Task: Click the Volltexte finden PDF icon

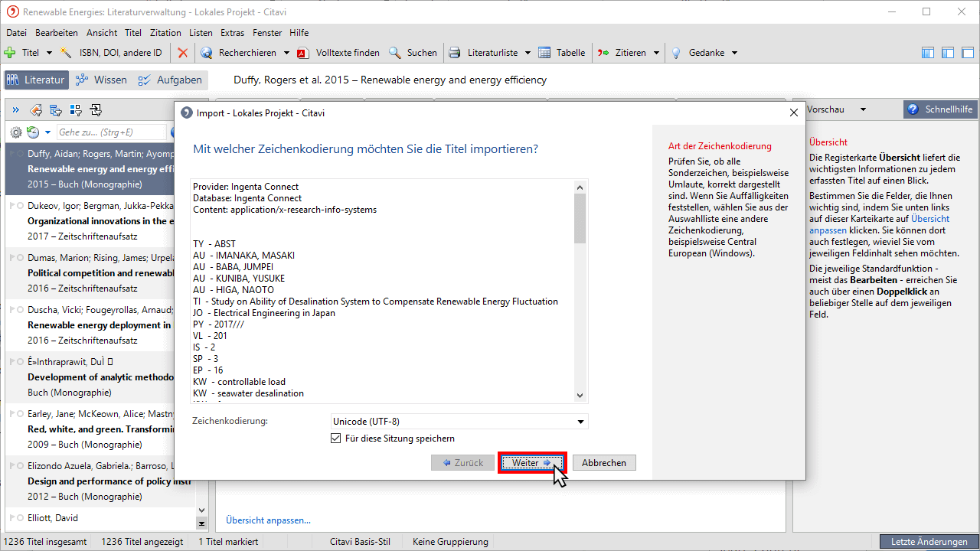Action: click(303, 53)
